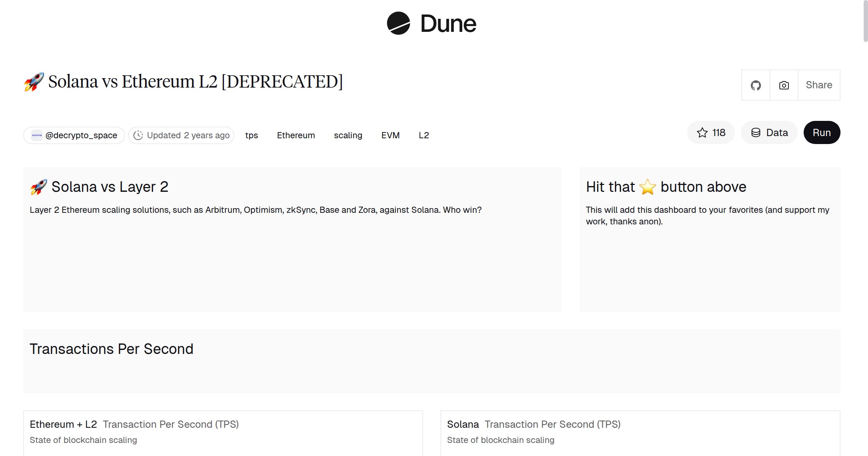868x456 pixels.
Task: Click the Transactions Per Second section header
Action: click(112, 349)
